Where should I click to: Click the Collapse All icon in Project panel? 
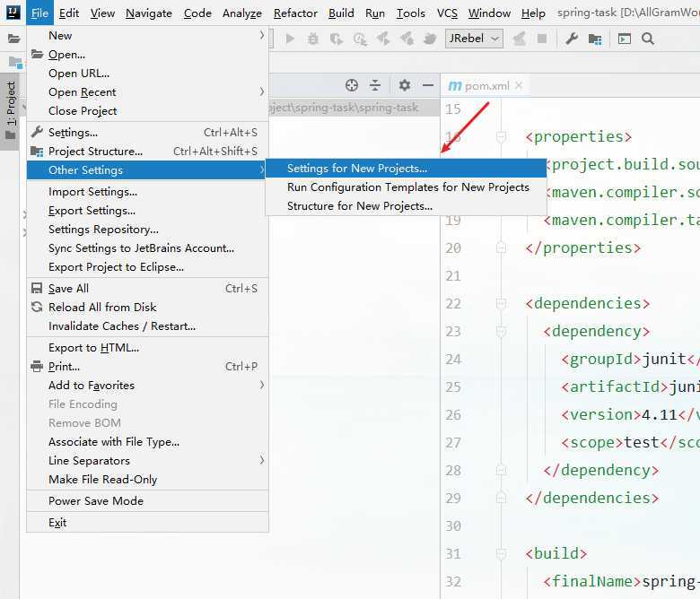click(x=375, y=85)
